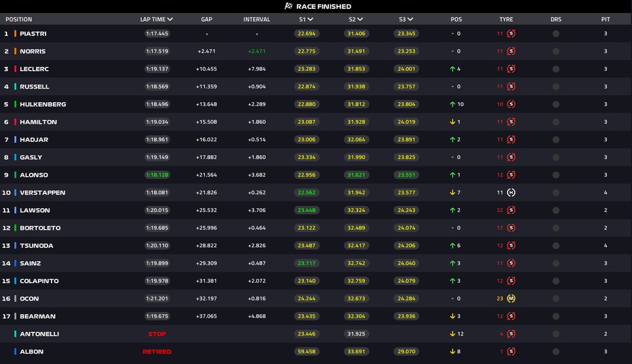Click Lawson's soft tyre icon
The image size is (632, 364).
coord(511,210)
